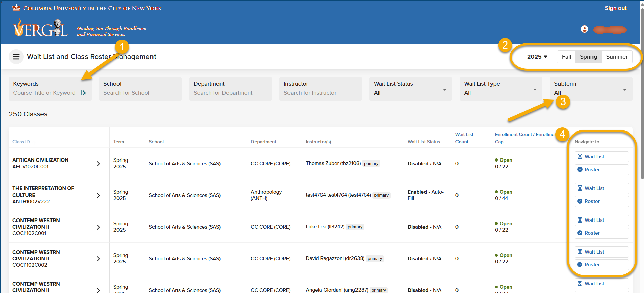This screenshot has width=644, height=293.
Task: Open Subterm filter dropdown
Action: [x=591, y=89]
